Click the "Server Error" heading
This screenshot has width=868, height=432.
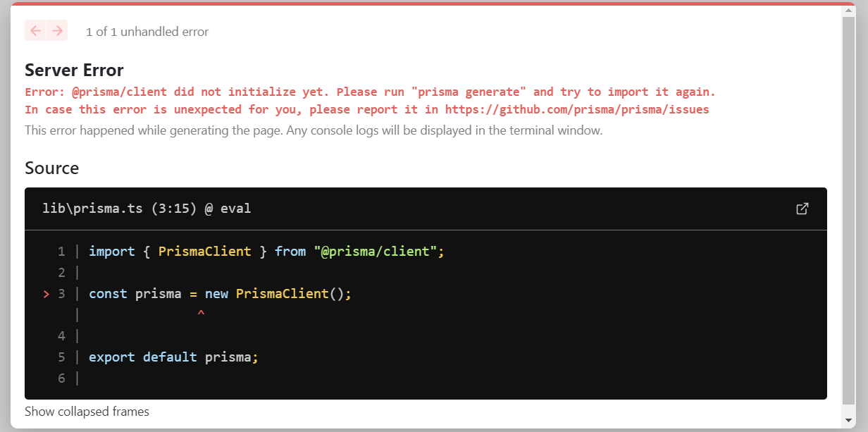click(74, 70)
